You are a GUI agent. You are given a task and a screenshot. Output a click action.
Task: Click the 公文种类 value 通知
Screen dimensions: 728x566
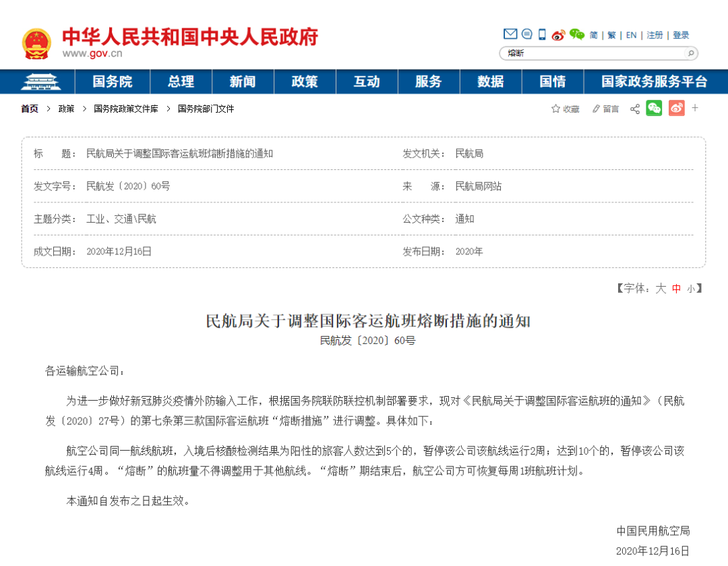point(464,219)
